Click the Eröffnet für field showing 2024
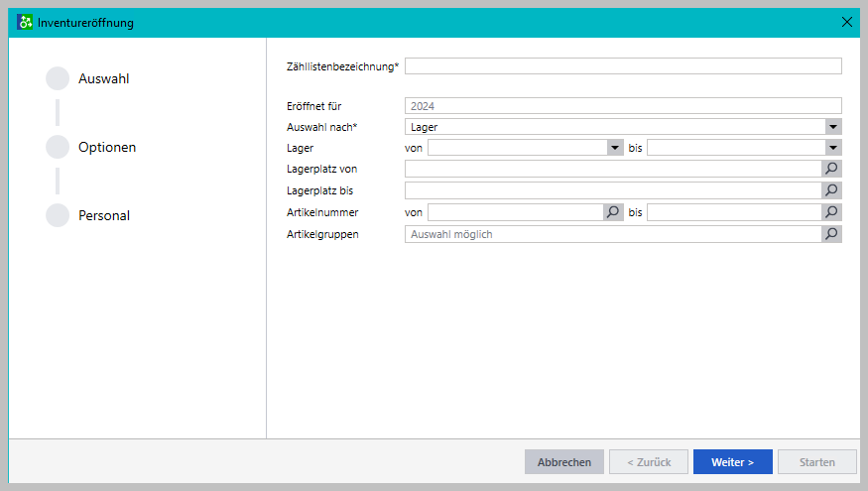 point(623,106)
